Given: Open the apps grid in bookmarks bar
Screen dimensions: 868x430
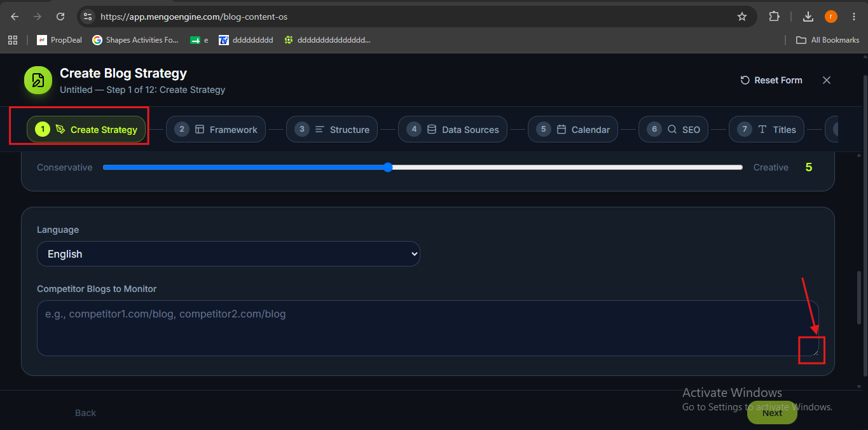Looking at the screenshot, I should point(13,40).
